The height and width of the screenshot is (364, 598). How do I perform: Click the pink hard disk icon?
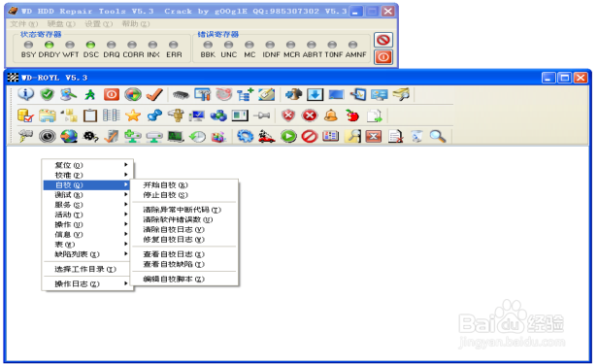pyautogui.click(x=223, y=94)
